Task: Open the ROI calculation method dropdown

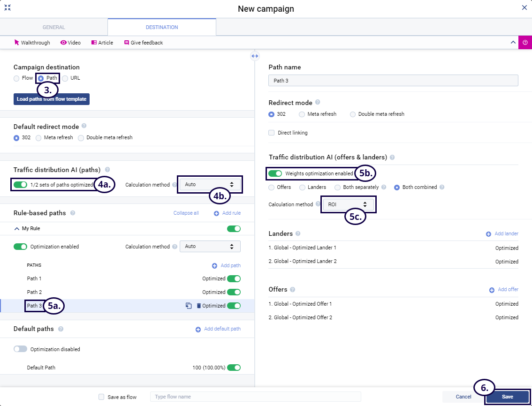Action: click(x=347, y=204)
